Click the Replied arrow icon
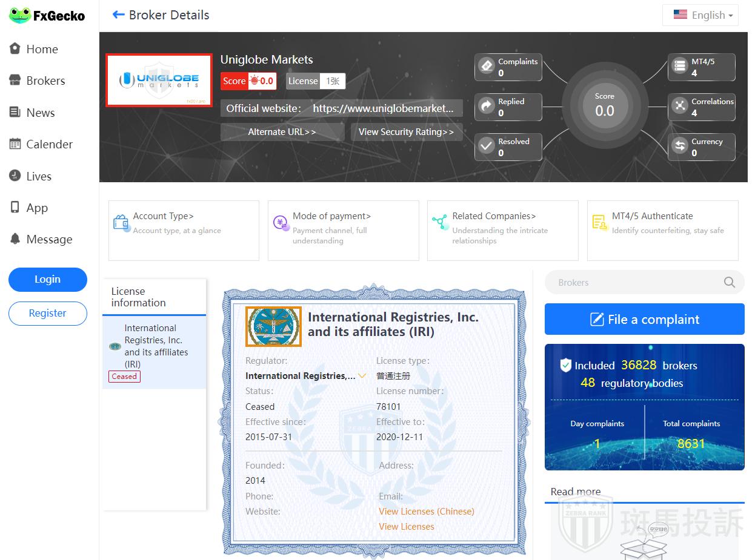755x560 pixels. (x=487, y=107)
